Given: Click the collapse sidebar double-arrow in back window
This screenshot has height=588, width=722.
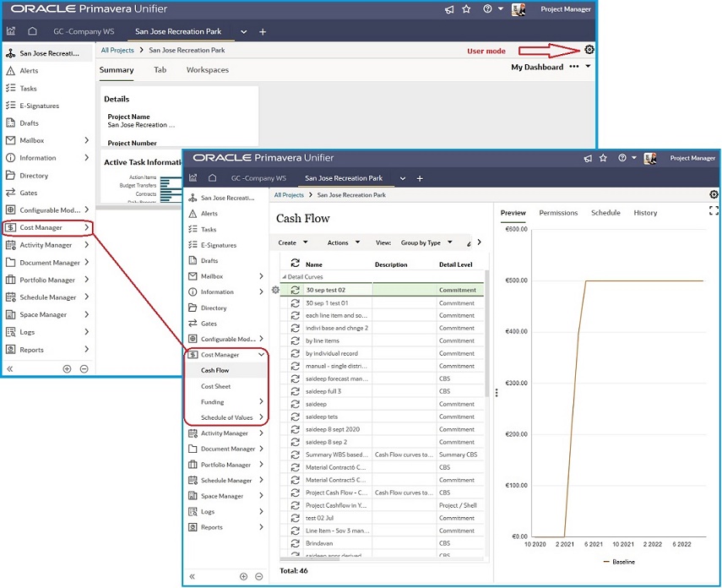Looking at the screenshot, I should coord(9,368).
